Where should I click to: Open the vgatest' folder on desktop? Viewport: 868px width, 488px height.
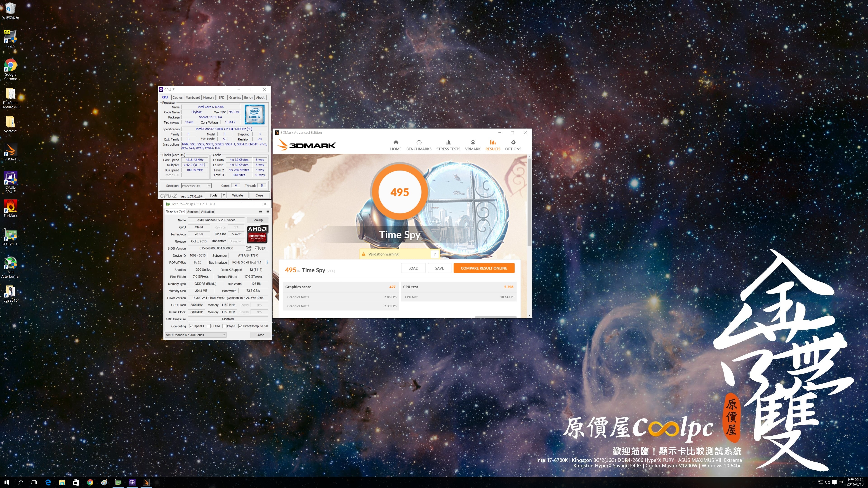click(x=10, y=124)
